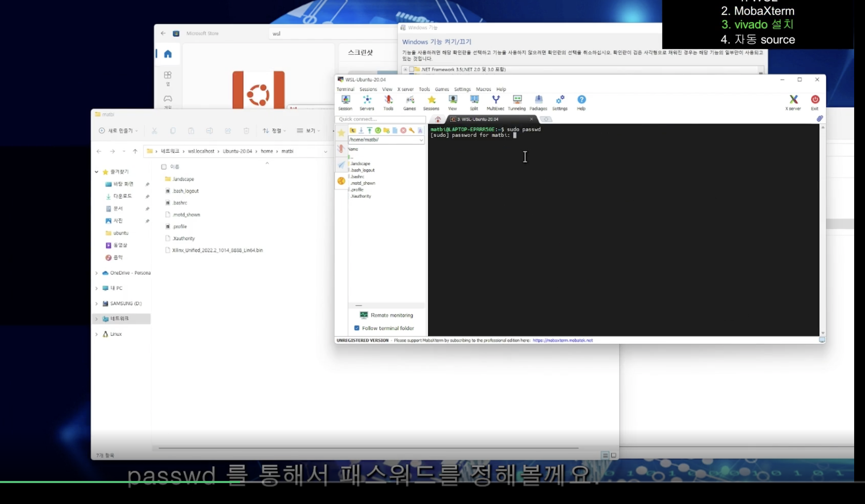Image resolution: width=865 pixels, height=504 pixels.
Task: Click the apps icon in Microsoft Store sidebar
Action: coord(168,75)
